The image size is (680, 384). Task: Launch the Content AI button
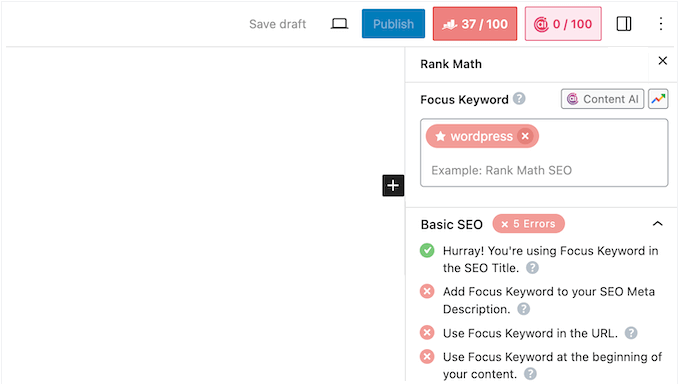coord(602,99)
